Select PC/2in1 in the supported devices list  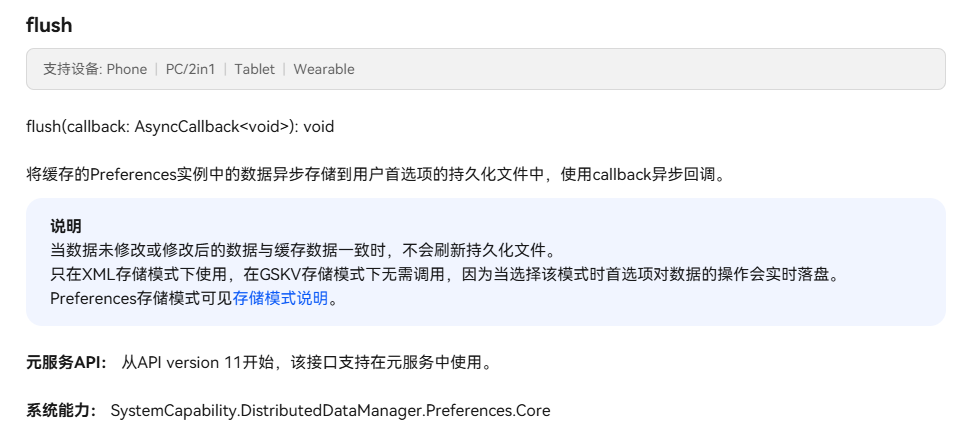(191, 69)
